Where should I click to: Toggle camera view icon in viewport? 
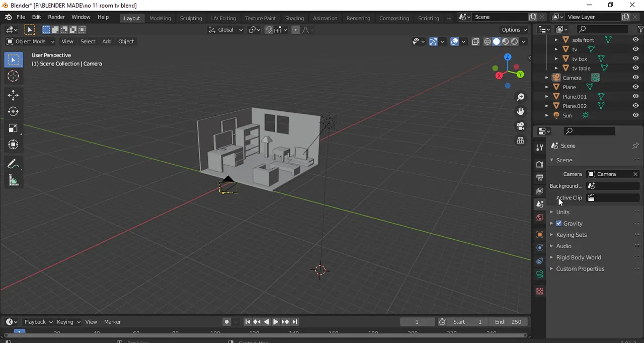click(521, 126)
